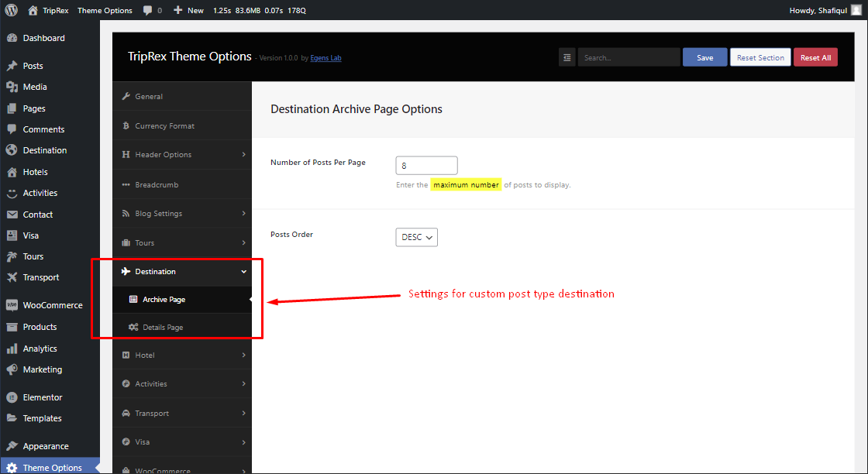Select Details Page submenu item
868x474 pixels.
(x=182, y=328)
